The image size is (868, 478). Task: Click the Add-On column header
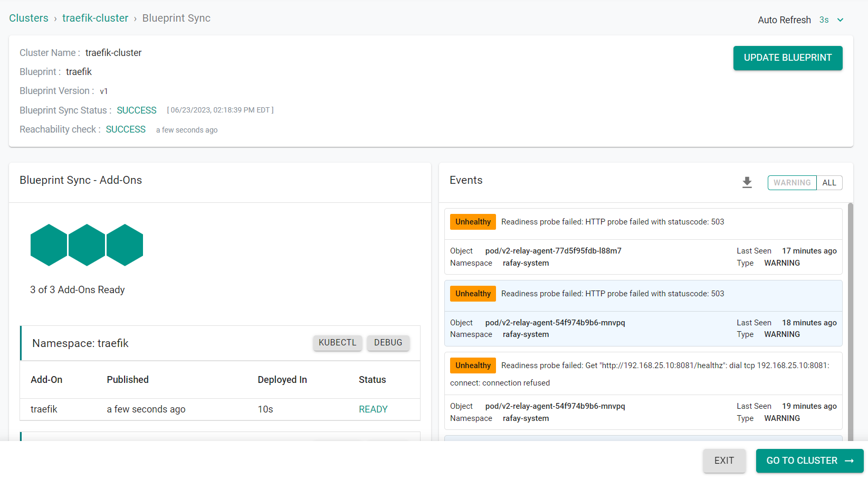pos(46,380)
